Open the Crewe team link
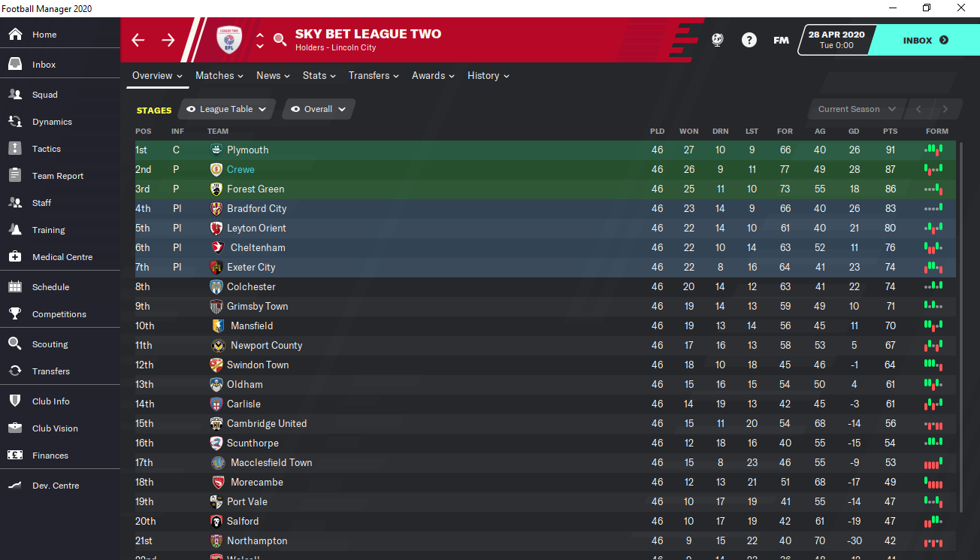This screenshot has height=560, width=980. click(x=240, y=169)
